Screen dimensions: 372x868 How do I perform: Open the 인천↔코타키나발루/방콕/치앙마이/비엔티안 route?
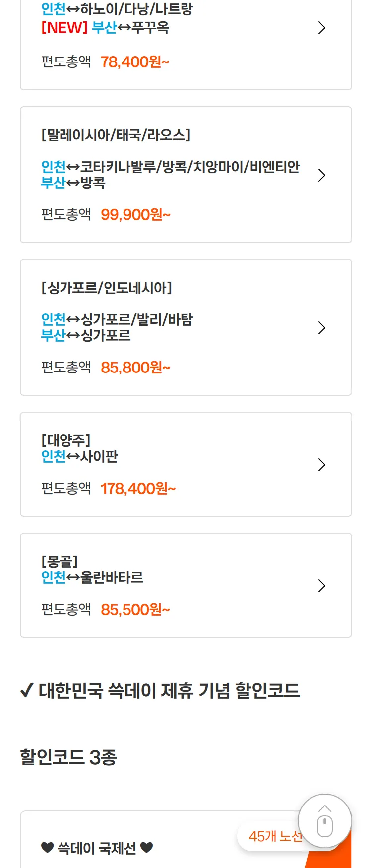click(170, 167)
